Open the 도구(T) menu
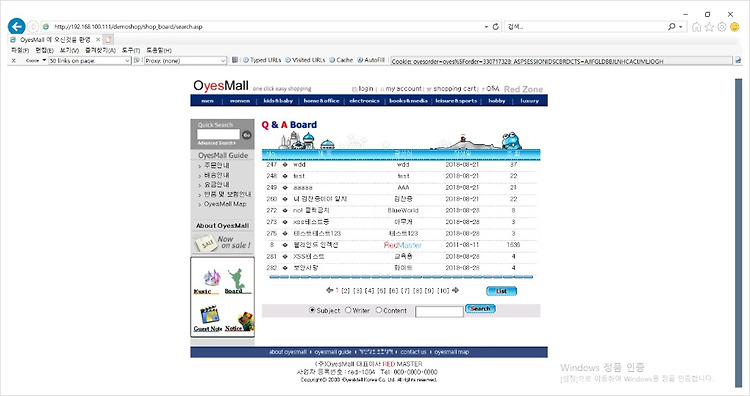This screenshot has width=750, height=396. [x=131, y=50]
